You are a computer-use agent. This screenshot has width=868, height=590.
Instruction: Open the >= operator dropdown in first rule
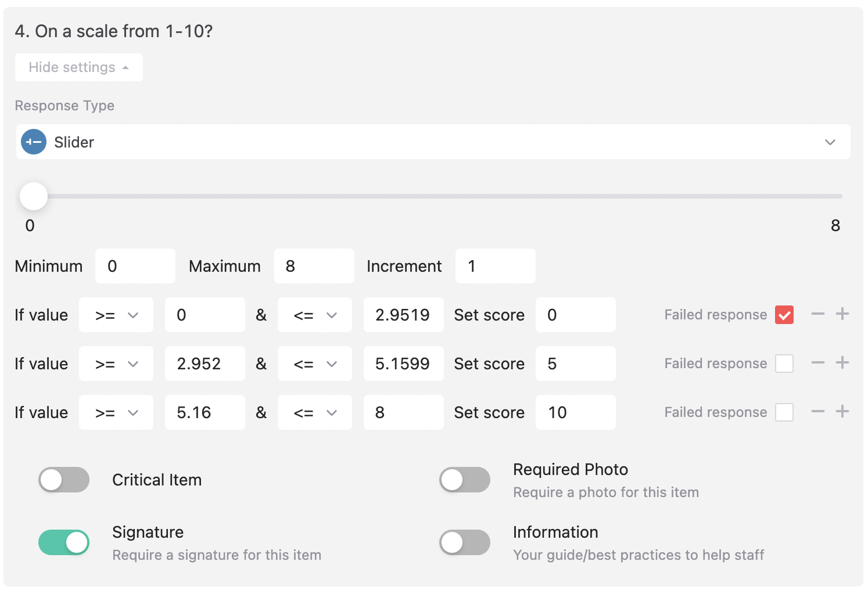click(116, 315)
